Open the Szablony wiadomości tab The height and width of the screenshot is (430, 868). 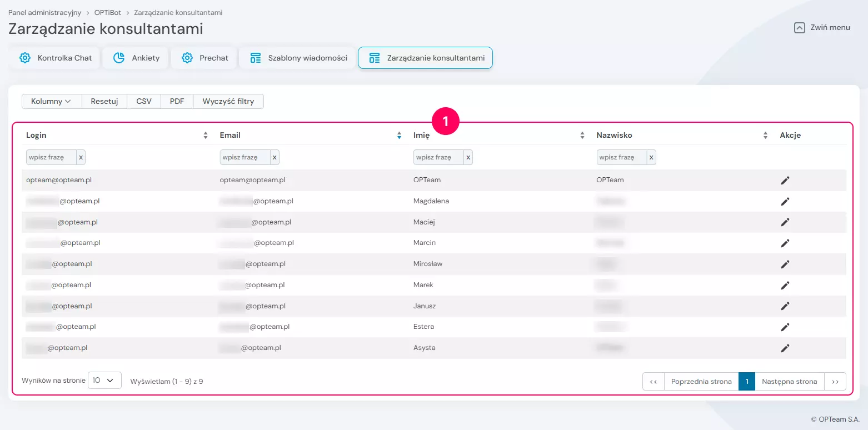pyautogui.click(x=298, y=58)
